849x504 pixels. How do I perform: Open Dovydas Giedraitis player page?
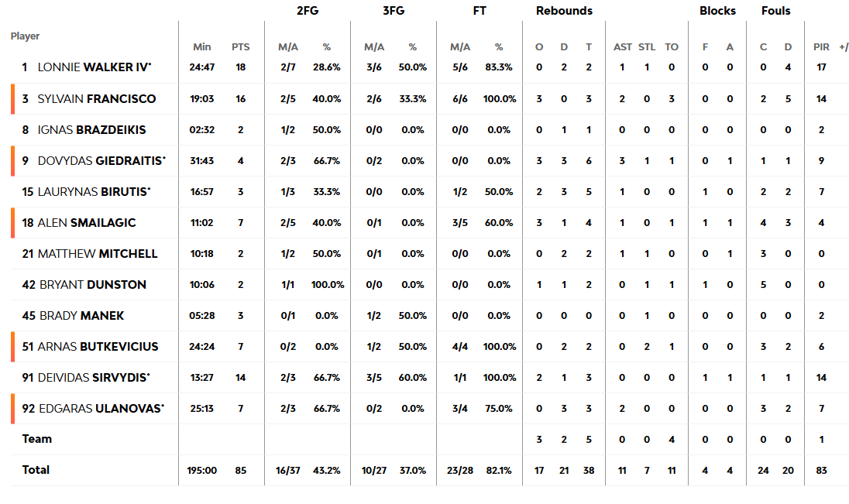[101, 160]
